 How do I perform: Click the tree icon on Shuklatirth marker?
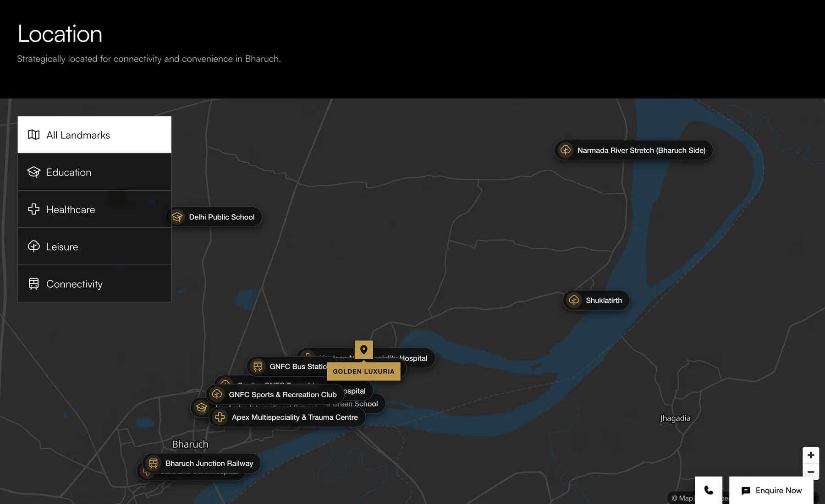pyautogui.click(x=574, y=301)
